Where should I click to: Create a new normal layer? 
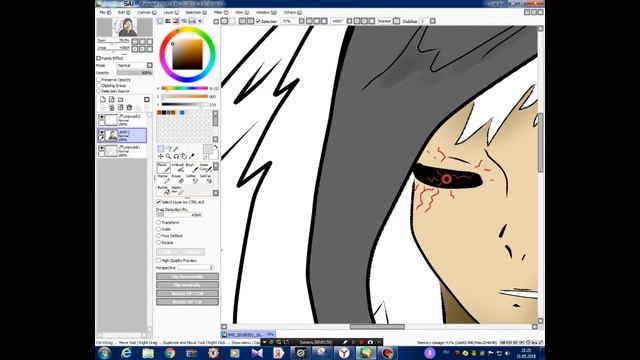pyautogui.click(x=103, y=99)
